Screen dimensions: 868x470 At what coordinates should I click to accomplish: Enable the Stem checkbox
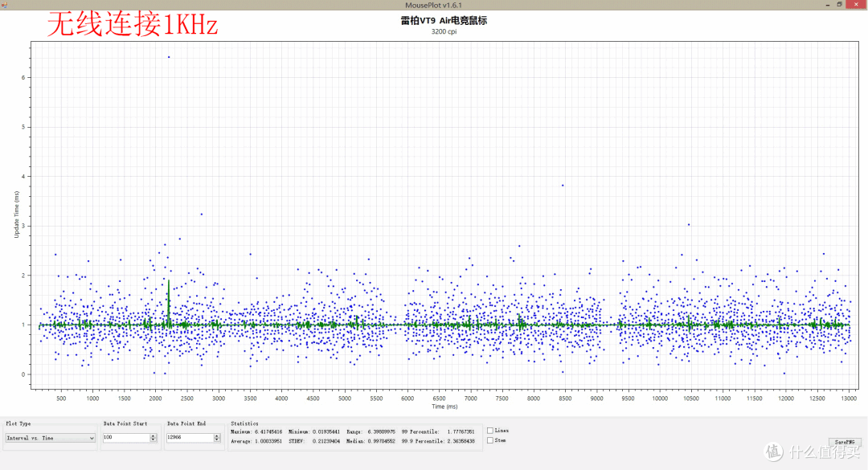[490, 440]
